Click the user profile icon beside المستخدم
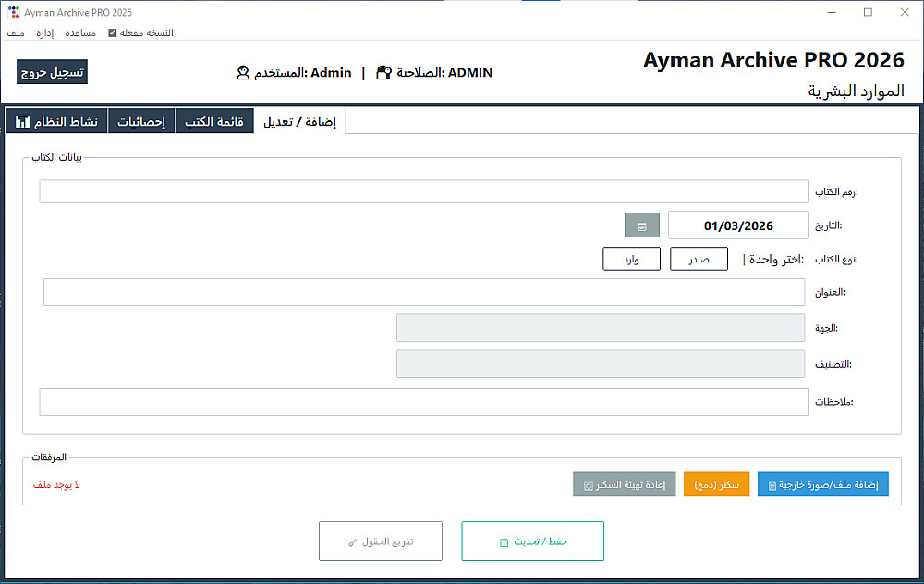The width and height of the screenshot is (924, 584). (243, 73)
